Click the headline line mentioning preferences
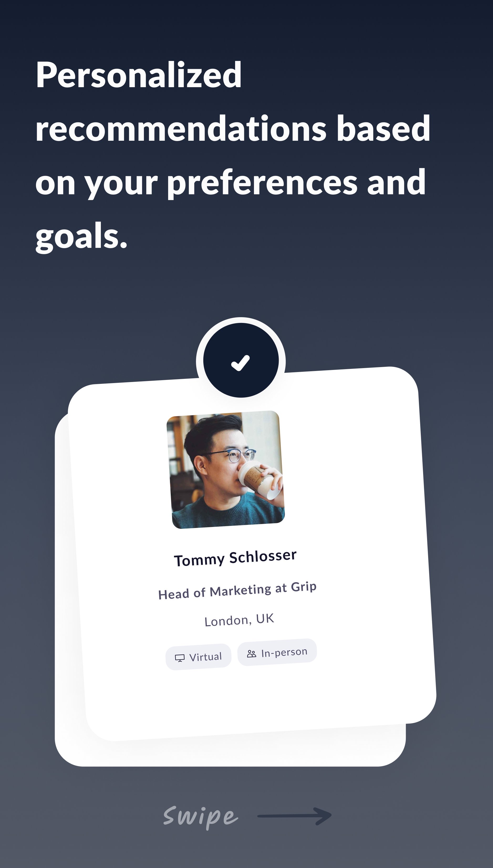The image size is (493, 868). [230, 183]
